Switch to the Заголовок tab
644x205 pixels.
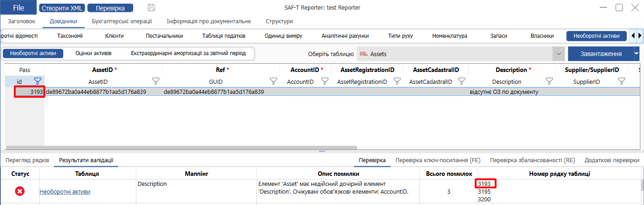21,21
